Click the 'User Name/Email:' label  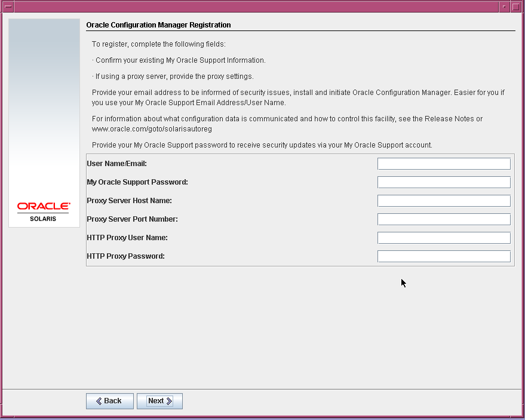click(x=117, y=164)
